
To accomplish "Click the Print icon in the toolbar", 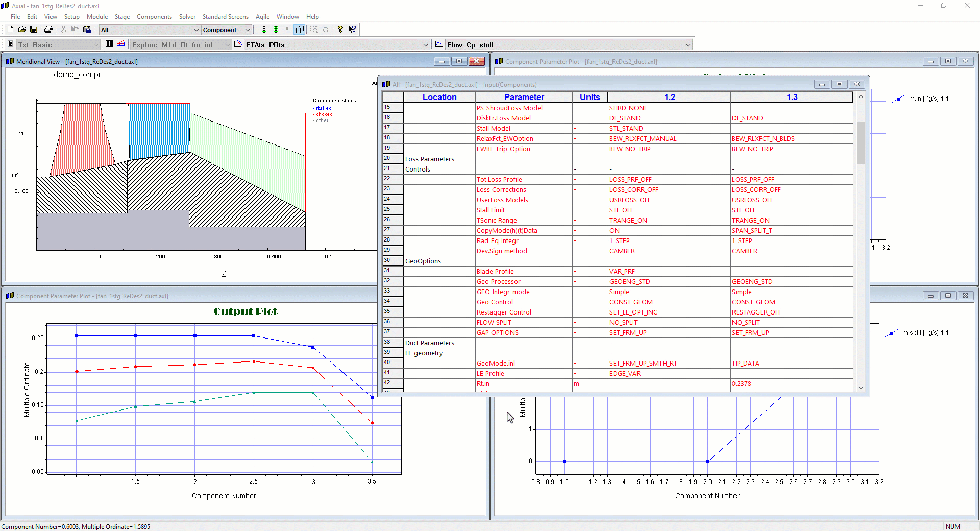I will pos(48,30).
